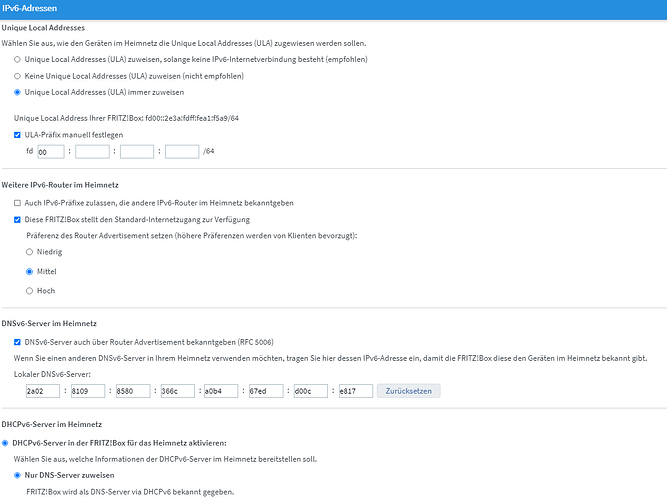Toggle ULA-Präfix manuell festlegen checkbox
Image resolution: width=667 pixels, height=500 pixels.
(18, 134)
